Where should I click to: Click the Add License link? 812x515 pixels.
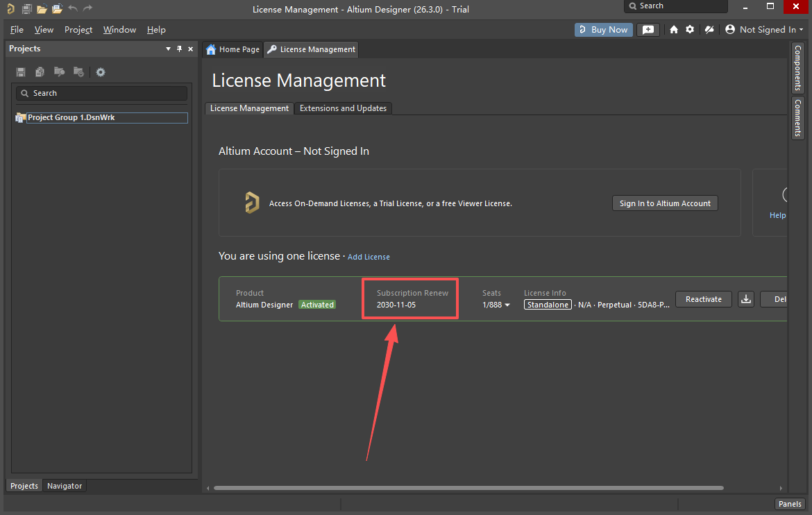[x=369, y=257]
